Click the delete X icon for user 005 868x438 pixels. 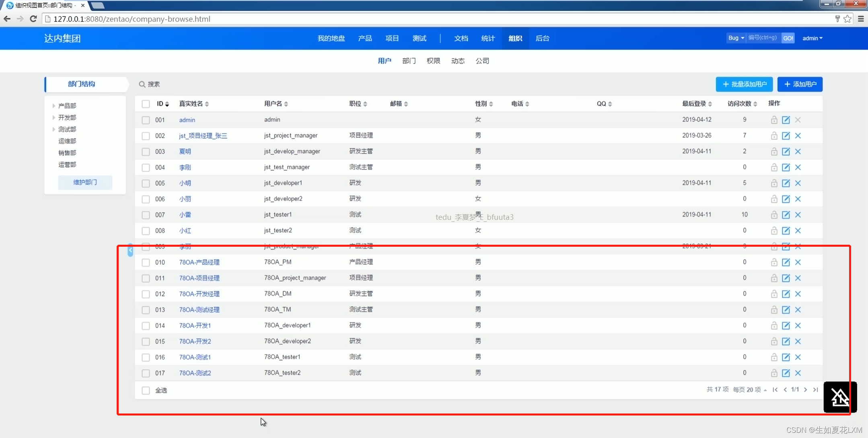(798, 183)
